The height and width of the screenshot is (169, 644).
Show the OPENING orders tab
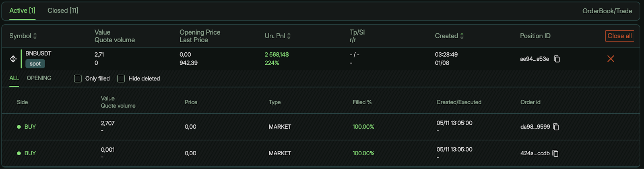(x=39, y=78)
